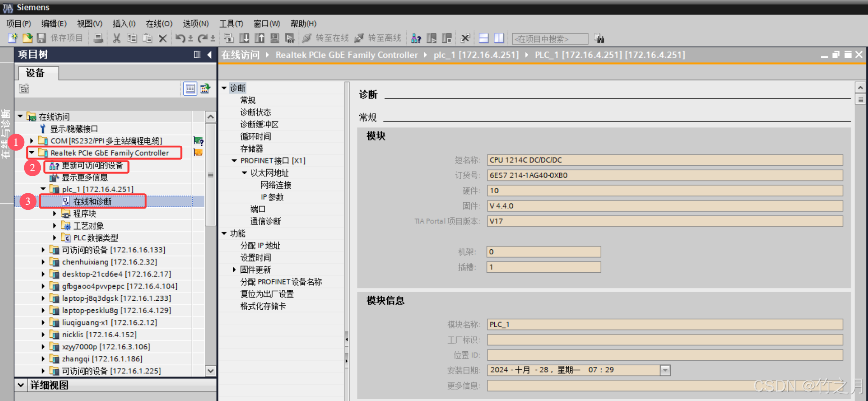Click the undo arrow icon
The height and width of the screenshot is (401, 868).
click(x=180, y=38)
